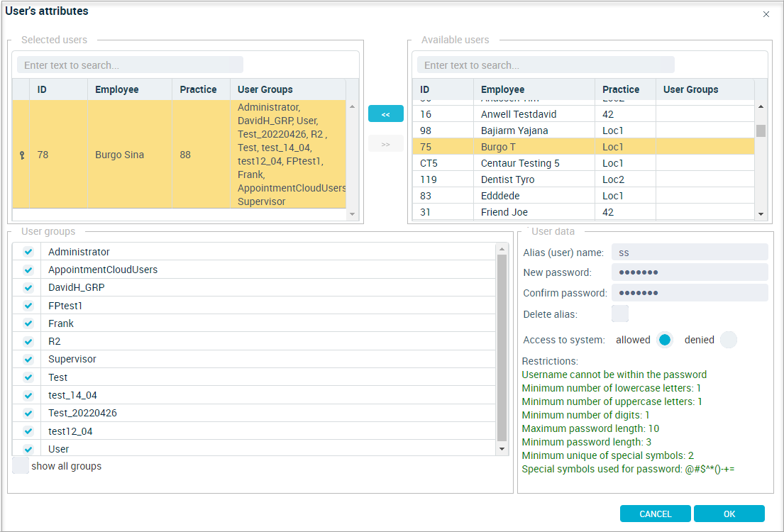
Task: Select Bajiarm Yajana in available users
Action: (583, 131)
